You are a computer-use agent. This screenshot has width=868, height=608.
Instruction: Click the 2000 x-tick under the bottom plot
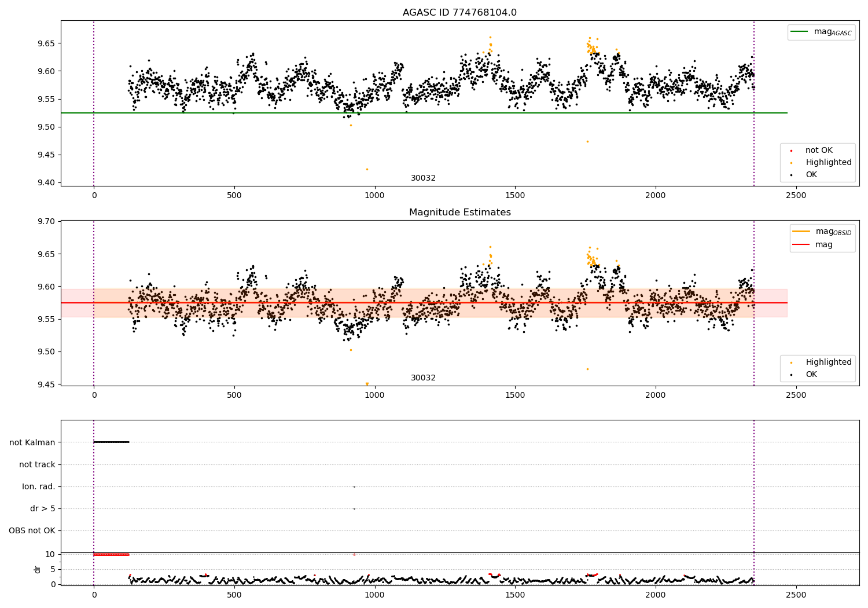(655, 595)
